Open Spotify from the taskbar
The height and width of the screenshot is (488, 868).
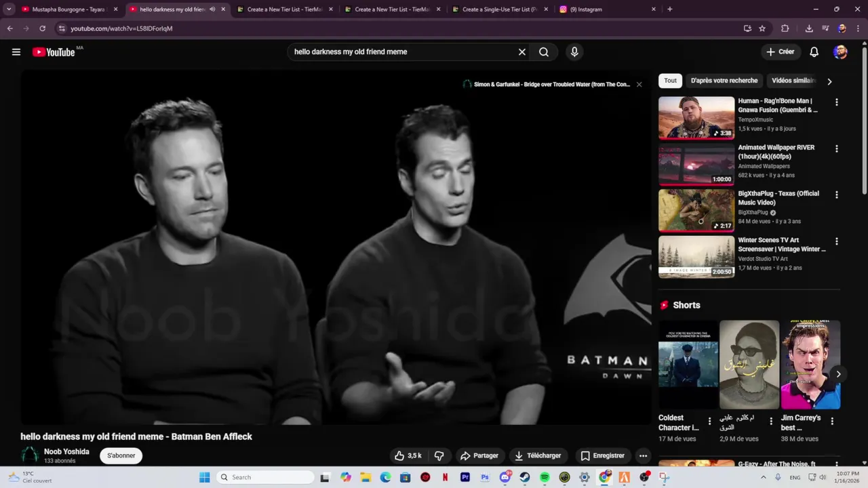[x=545, y=477]
